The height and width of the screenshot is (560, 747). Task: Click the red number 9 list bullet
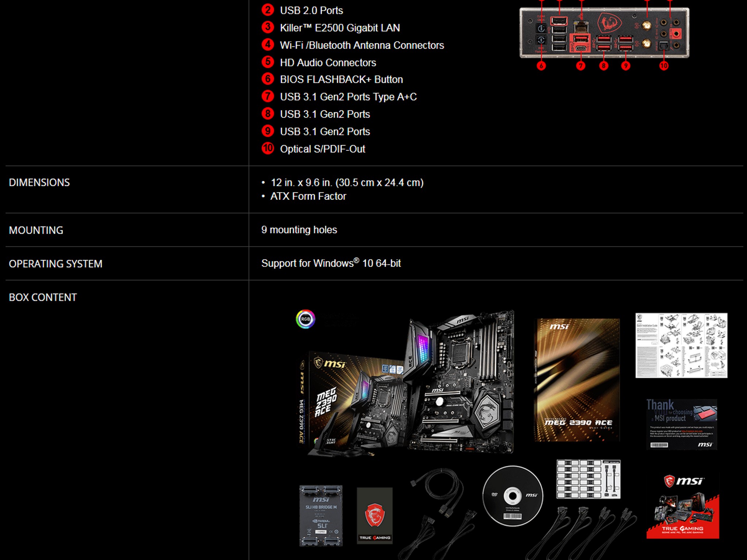[268, 131]
